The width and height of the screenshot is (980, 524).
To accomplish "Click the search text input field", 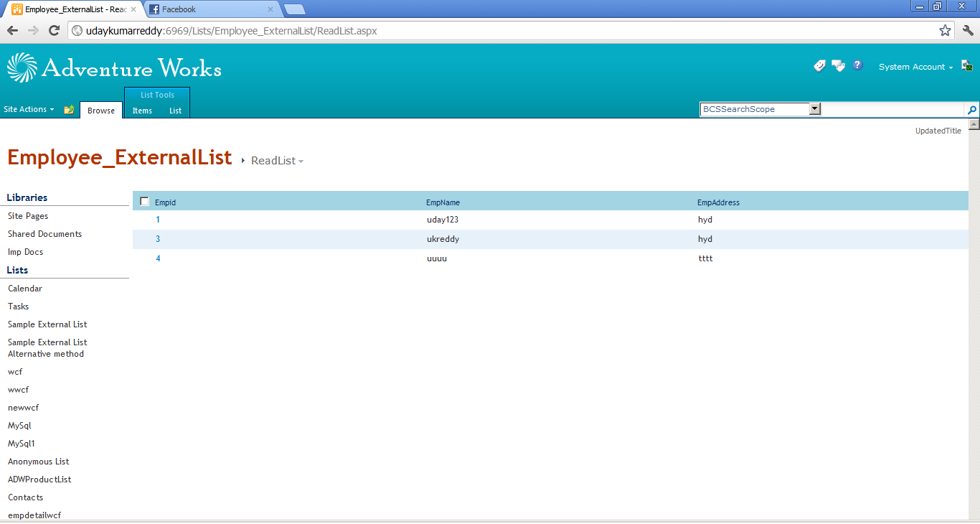I will point(893,110).
